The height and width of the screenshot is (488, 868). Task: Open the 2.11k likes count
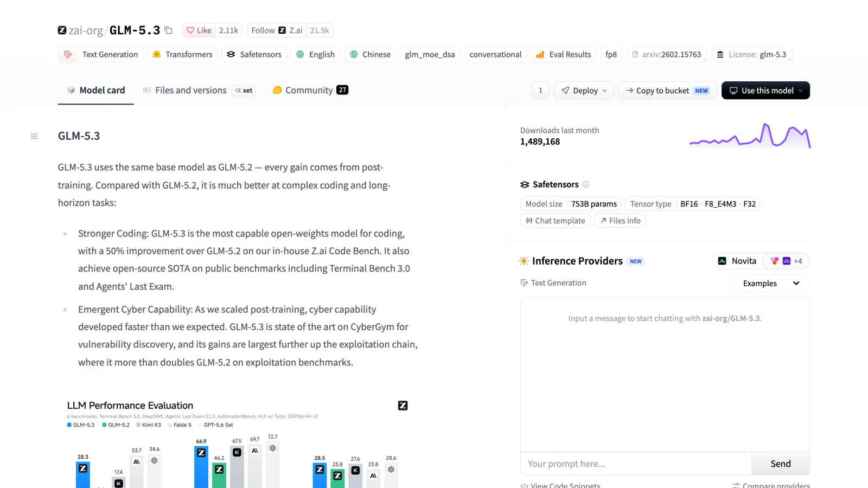(x=228, y=30)
